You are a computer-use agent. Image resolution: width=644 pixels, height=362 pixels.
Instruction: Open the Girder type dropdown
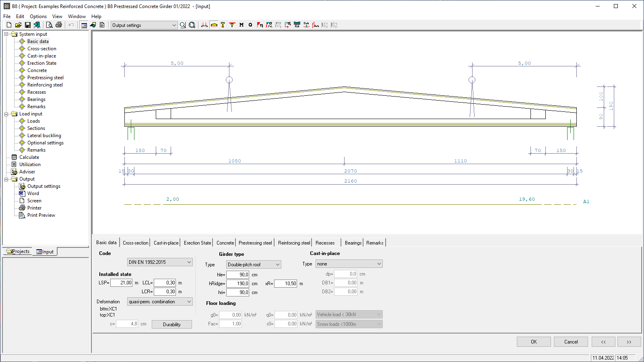tap(254, 265)
